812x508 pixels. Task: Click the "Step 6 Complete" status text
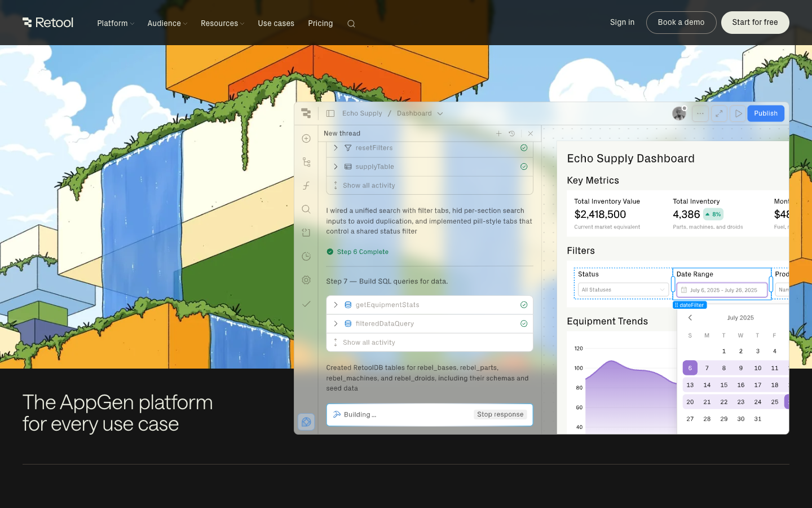[363, 252]
